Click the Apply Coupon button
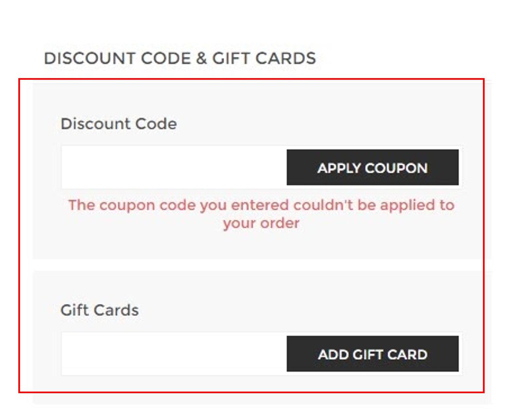515x420 pixels. click(x=373, y=167)
